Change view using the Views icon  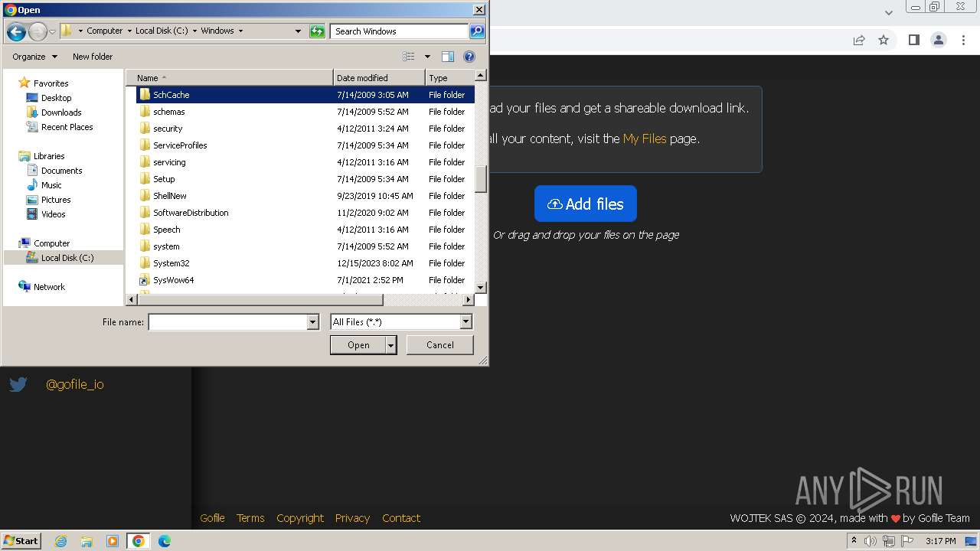(409, 57)
